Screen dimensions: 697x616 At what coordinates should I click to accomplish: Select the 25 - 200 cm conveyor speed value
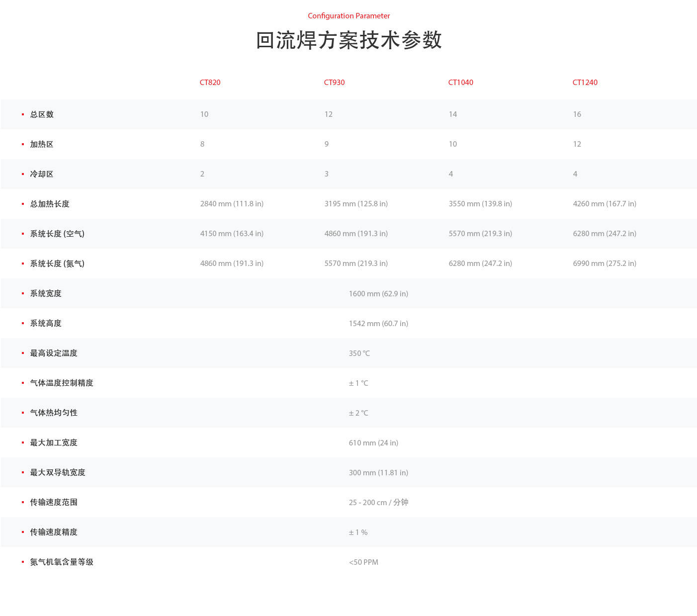[x=378, y=503]
